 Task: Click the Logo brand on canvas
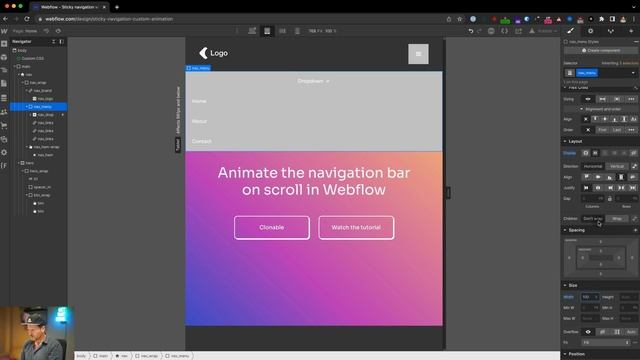coord(213,53)
